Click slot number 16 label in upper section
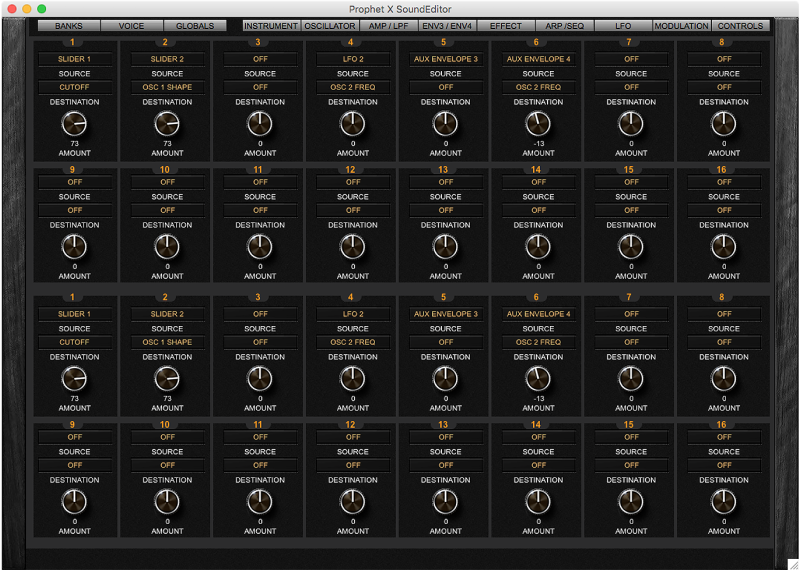The height and width of the screenshot is (571, 799). pyautogui.click(x=724, y=170)
